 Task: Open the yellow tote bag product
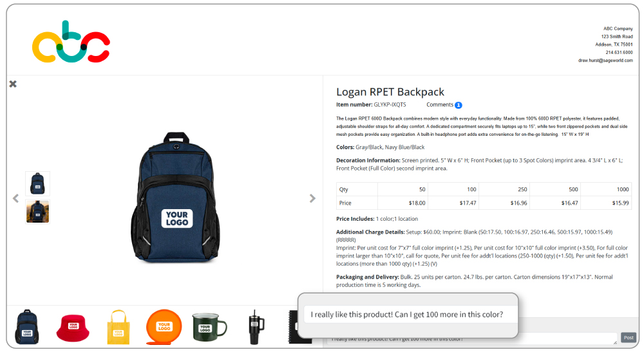pos(118,327)
